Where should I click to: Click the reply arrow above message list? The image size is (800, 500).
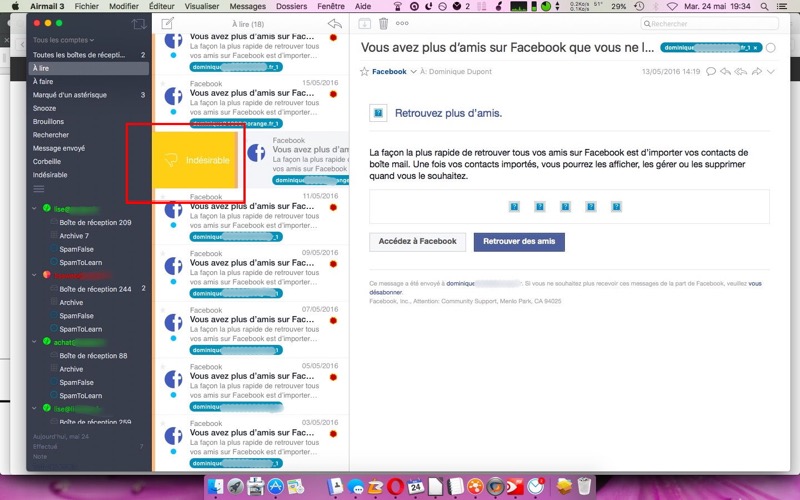[334, 23]
